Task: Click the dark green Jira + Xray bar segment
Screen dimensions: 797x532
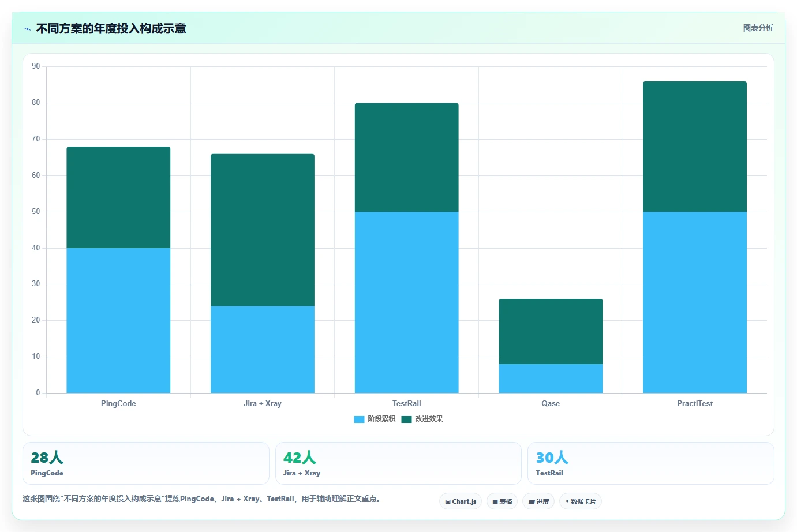Action: point(263,230)
